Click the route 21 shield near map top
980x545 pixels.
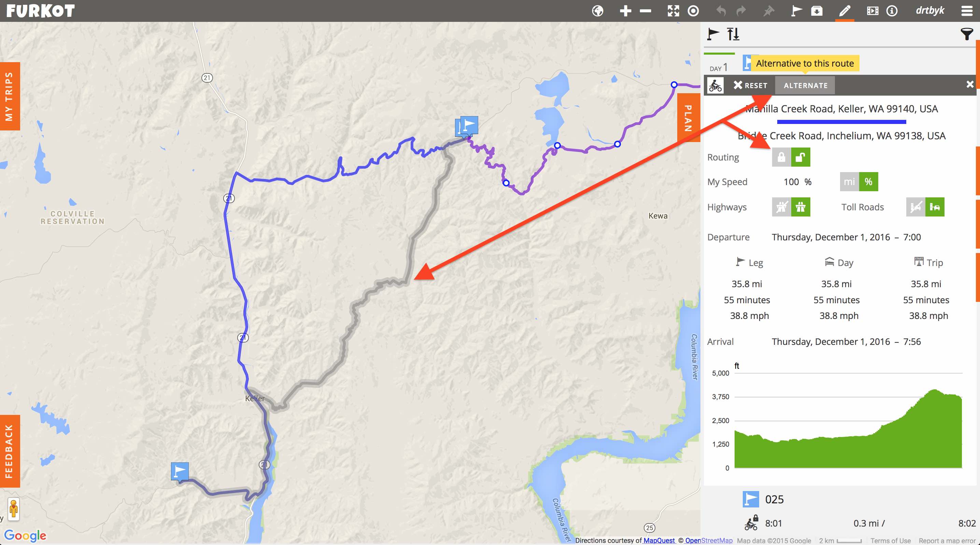[207, 78]
